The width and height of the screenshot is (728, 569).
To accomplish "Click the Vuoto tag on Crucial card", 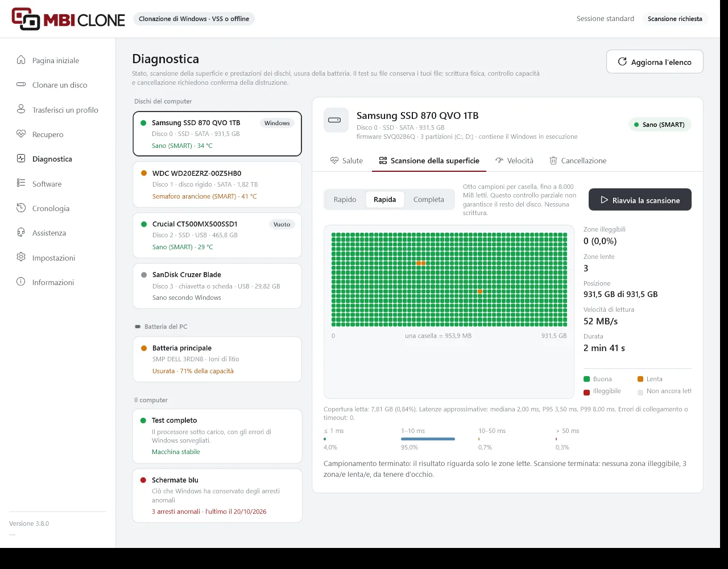I will click(x=282, y=224).
